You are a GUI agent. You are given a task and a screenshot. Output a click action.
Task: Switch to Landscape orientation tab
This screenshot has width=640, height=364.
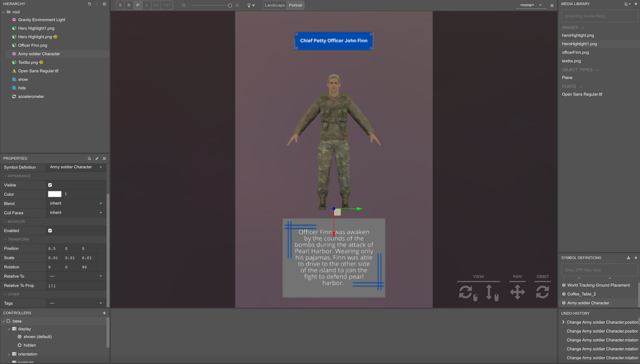pos(275,5)
